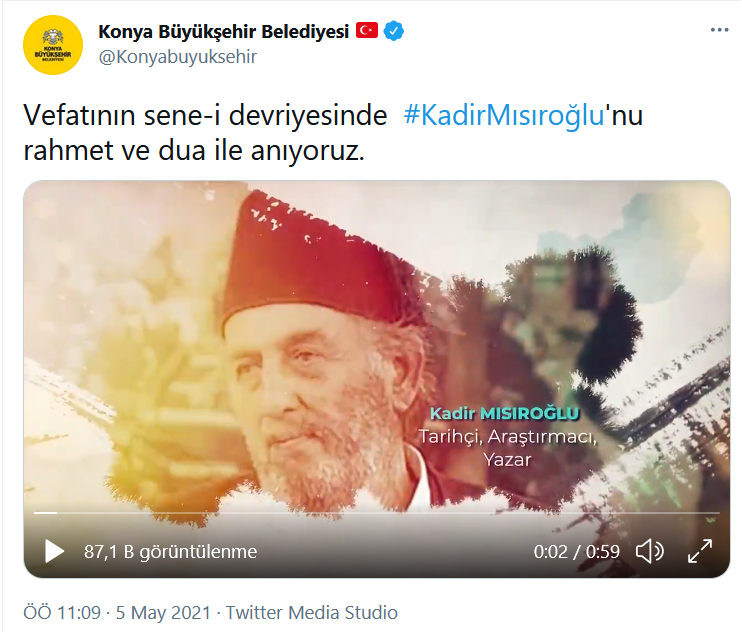Click the tweet timestamp ÖÖ 11:09

tap(62, 613)
